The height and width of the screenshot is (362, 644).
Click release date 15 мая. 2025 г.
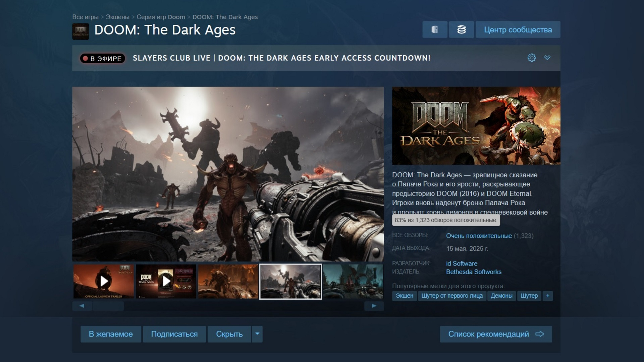[467, 249]
